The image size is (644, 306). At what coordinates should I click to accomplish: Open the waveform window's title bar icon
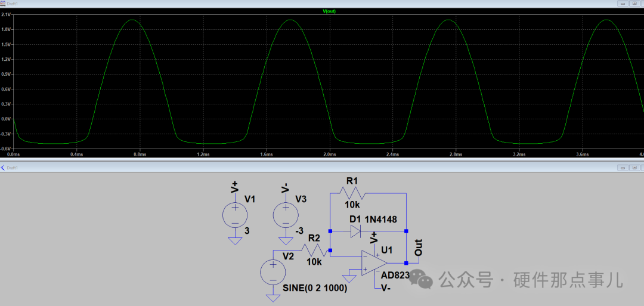click(4, 3)
